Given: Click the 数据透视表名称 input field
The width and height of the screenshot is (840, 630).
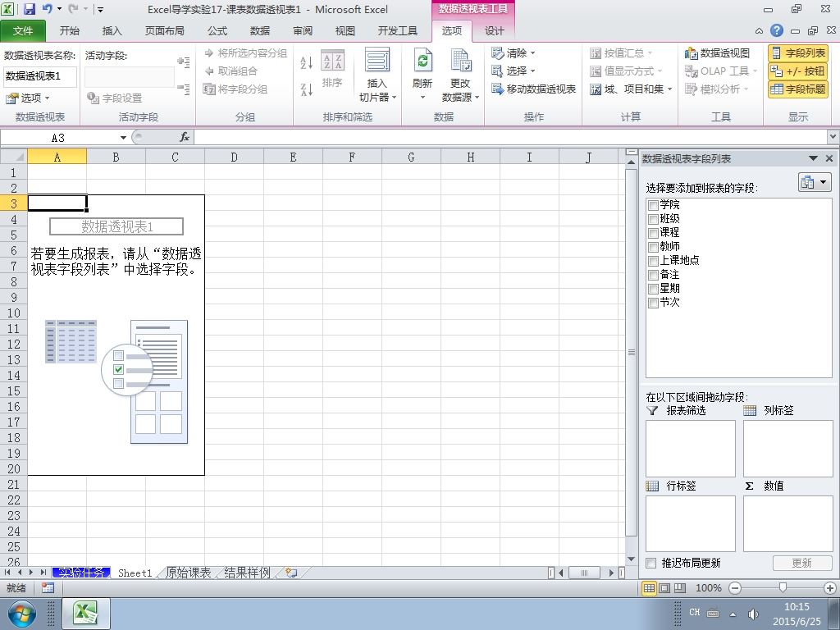Looking at the screenshot, I should [x=40, y=76].
